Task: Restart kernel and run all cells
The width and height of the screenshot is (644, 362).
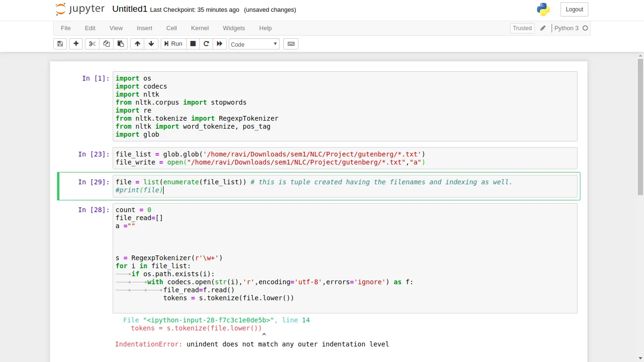Action: pos(220,44)
